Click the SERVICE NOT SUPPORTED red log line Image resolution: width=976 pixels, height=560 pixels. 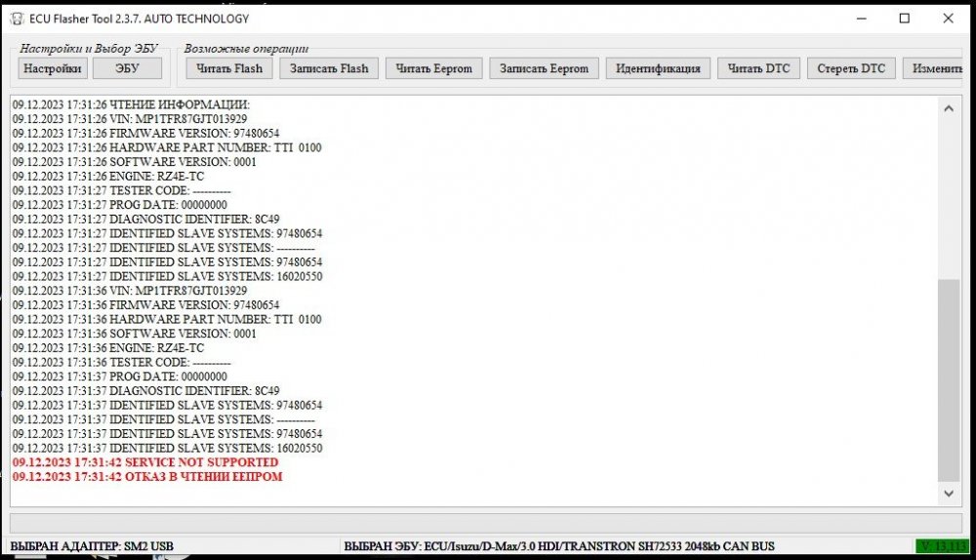[x=145, y=462]
